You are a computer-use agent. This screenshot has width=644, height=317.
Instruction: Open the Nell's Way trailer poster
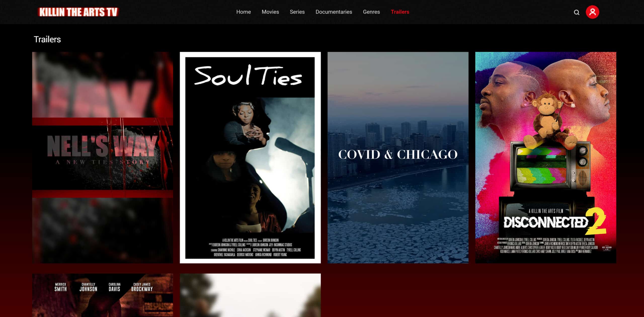(x=103, y=157)
